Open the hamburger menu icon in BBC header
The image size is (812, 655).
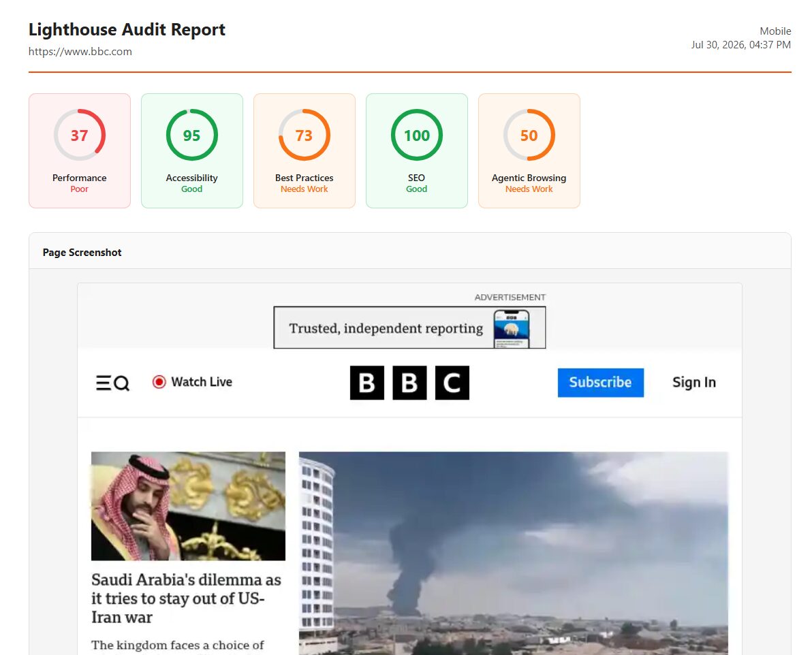(x=104, y=383)
